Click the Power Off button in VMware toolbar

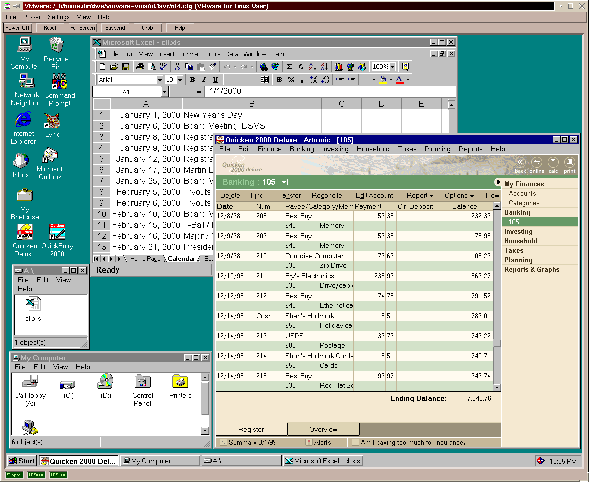click(18, 28)
